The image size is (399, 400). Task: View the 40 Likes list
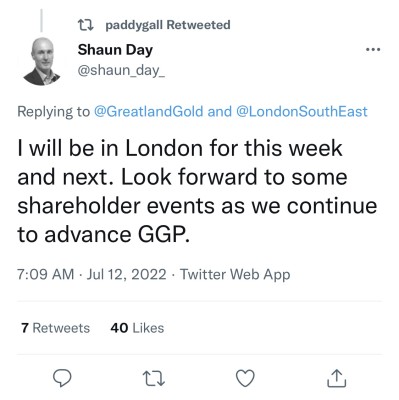tap(137, 328)
